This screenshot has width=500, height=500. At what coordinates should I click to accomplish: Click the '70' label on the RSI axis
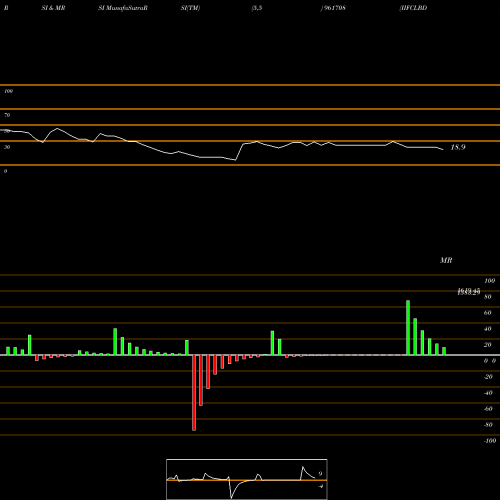pos(7,115)
